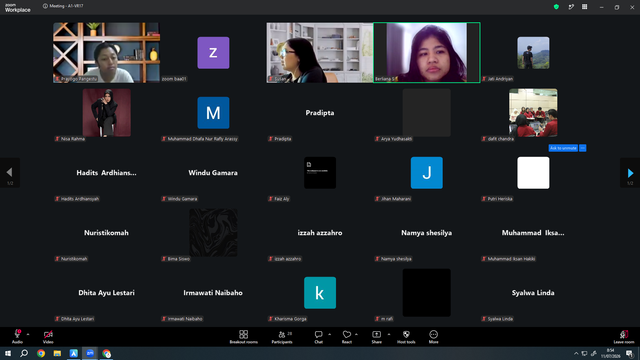Screen dimensions: 640x360
Task: Click the large Syalwa Linda tile name
Action: pyautogui.click(x=533, y=293)
